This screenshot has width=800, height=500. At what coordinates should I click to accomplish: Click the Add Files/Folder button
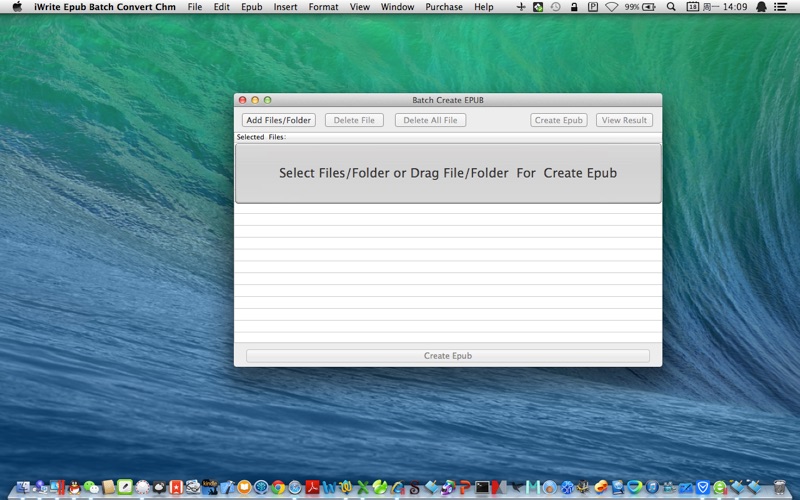coord(279,120)
